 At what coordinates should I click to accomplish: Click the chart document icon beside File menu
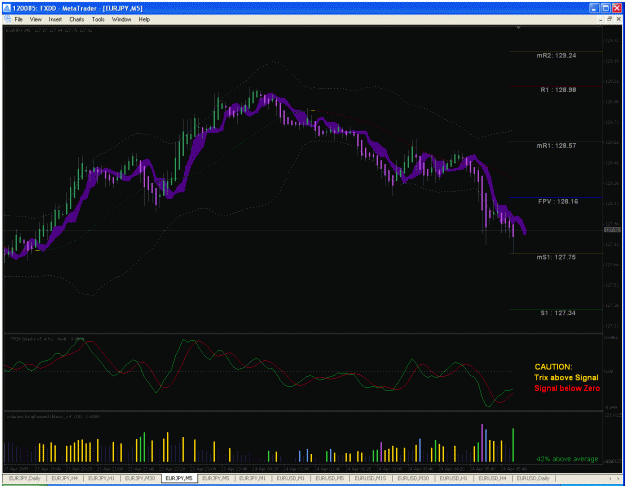(x=7, y=19)
